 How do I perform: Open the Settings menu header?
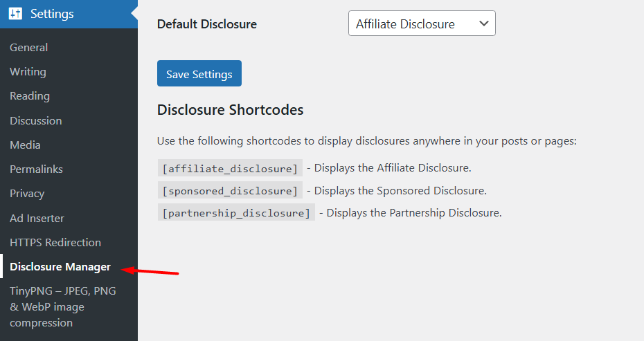coord(69,14)
